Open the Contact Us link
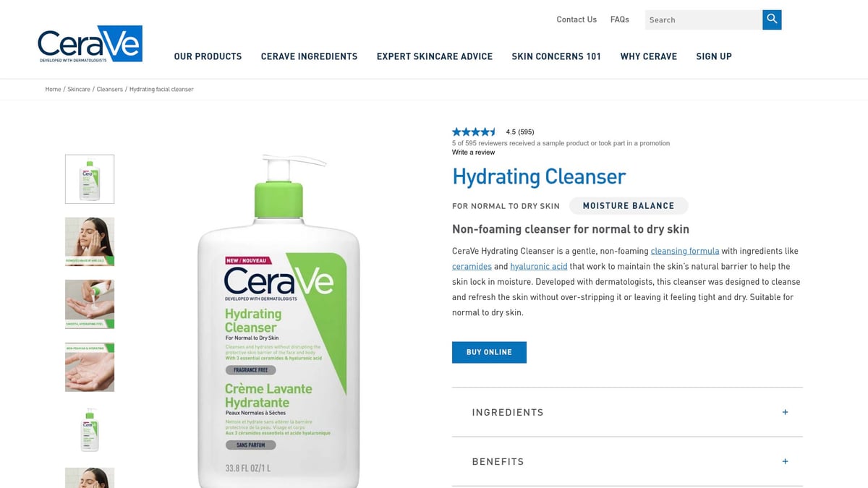This screenshot has width=868, height=488. pos(576,20)
